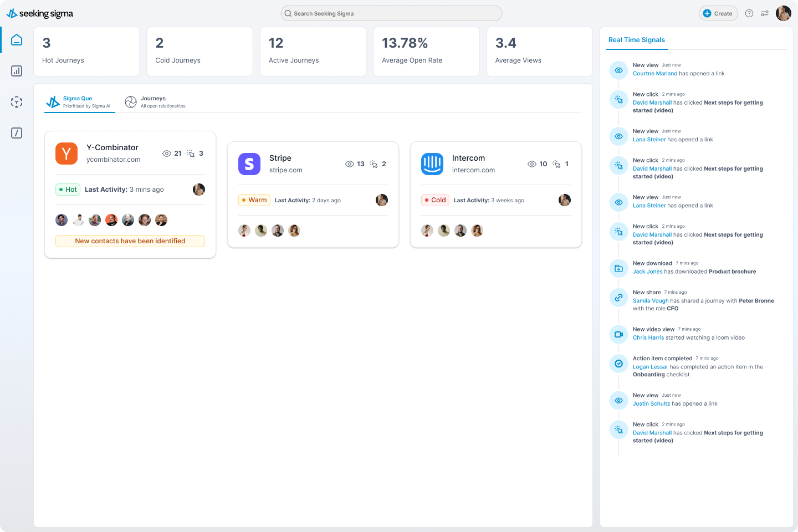Open the Samila Vough link
The image size is (798, 532).
click(x=651, y=301)
